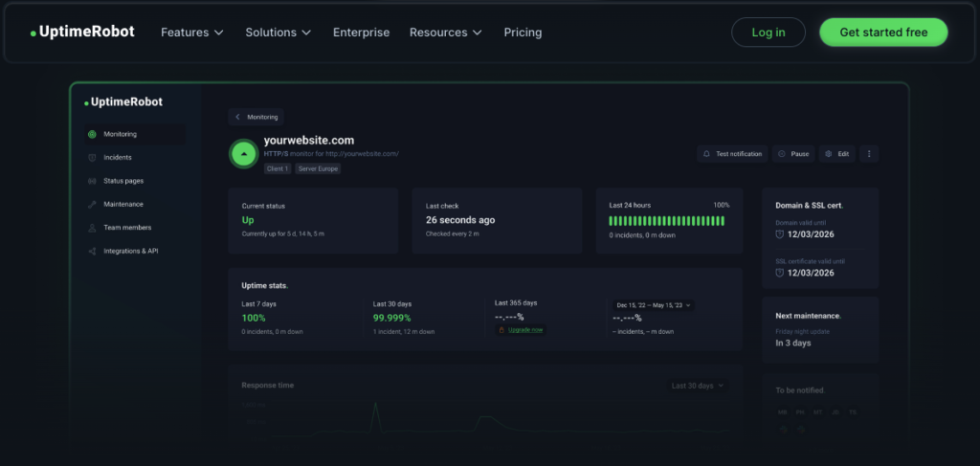
Task: Click the Monitoring back button label
Action: pos(262,117)
